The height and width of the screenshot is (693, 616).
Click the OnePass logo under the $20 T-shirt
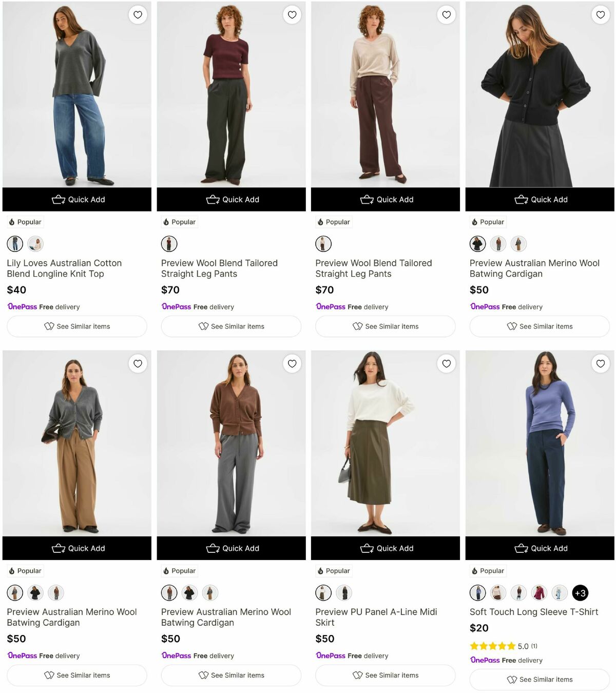point(485,661)
